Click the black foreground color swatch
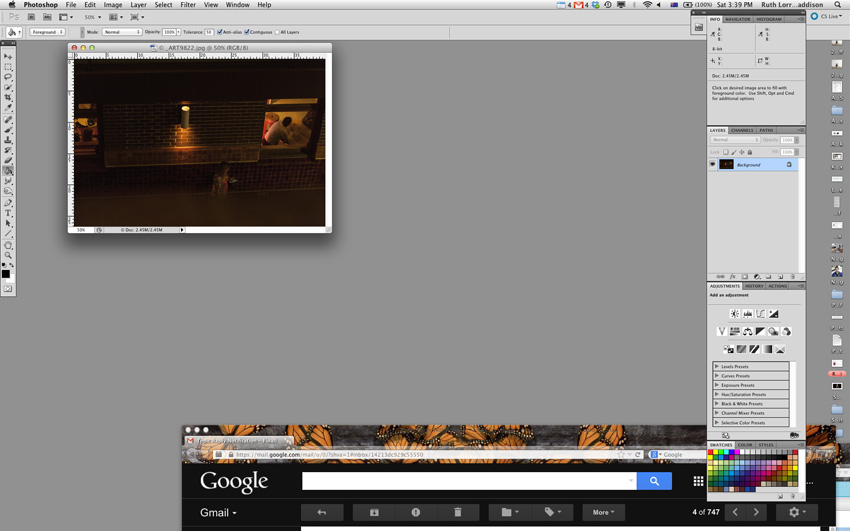The width and height of the screenshot is (850, 531). click(x=6, y=273)
